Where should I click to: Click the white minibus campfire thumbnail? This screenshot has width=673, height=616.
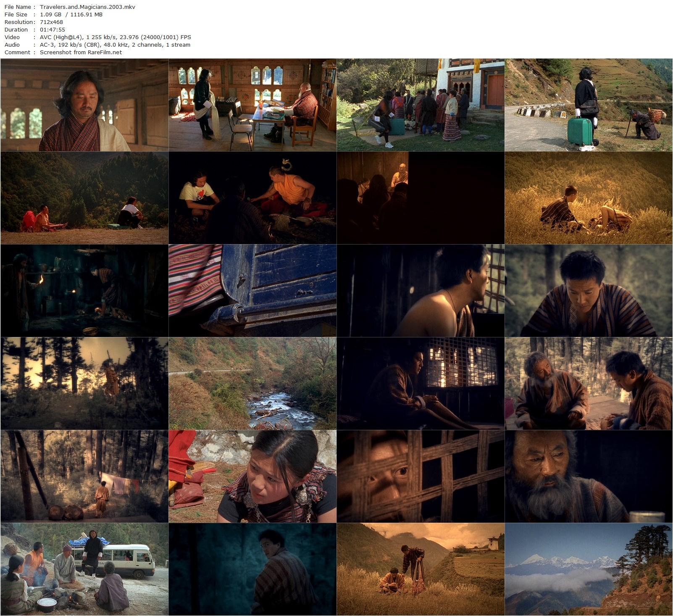tap(84, 569)
